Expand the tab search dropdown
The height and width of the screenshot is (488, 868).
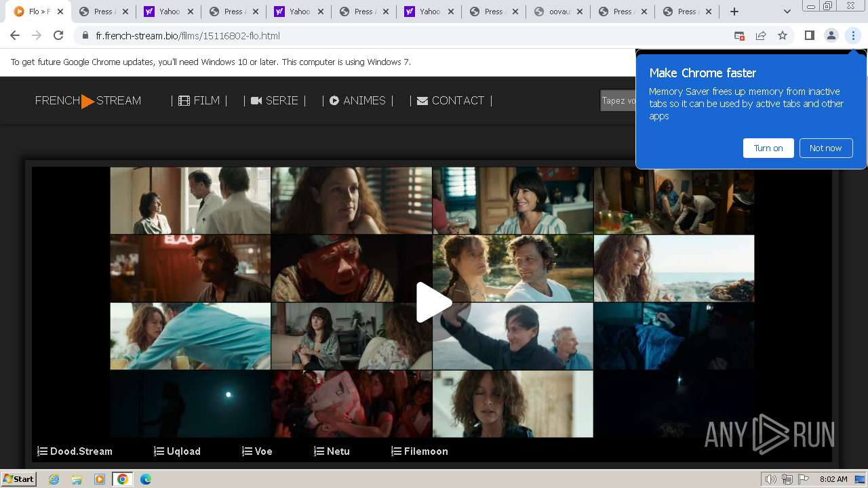pos(787,12)
